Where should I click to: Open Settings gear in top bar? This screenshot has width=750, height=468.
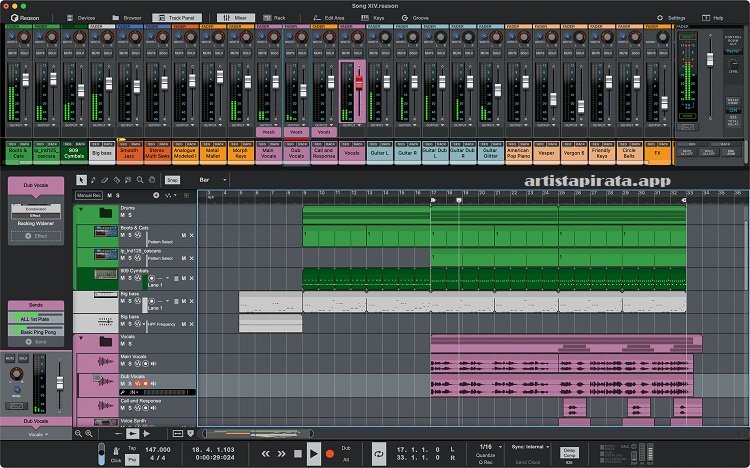[x=660, y=18]
